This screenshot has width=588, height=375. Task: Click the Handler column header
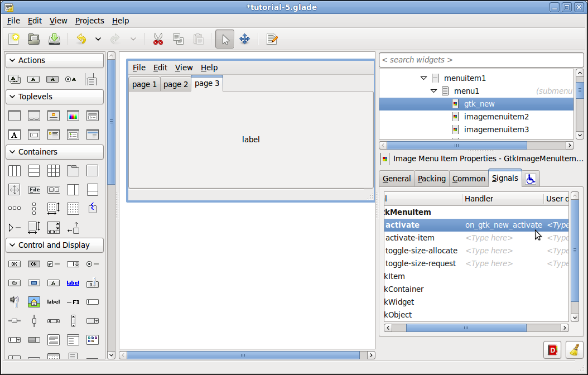[503, 199]
